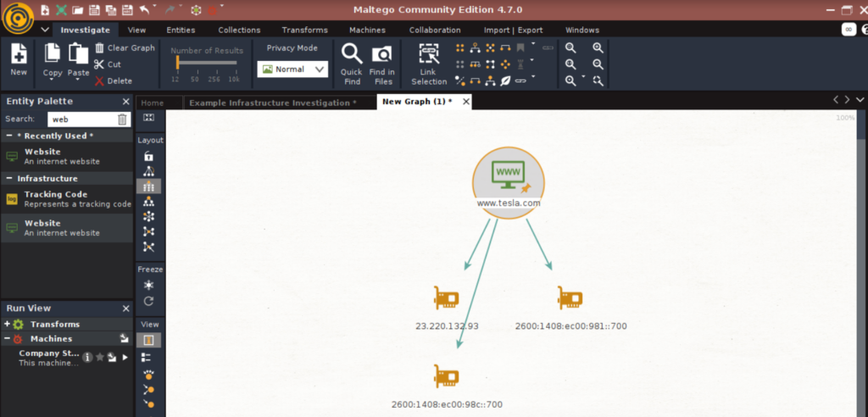
Task: Click the New graph icon in Investigate ribbon
Action: 19,53
